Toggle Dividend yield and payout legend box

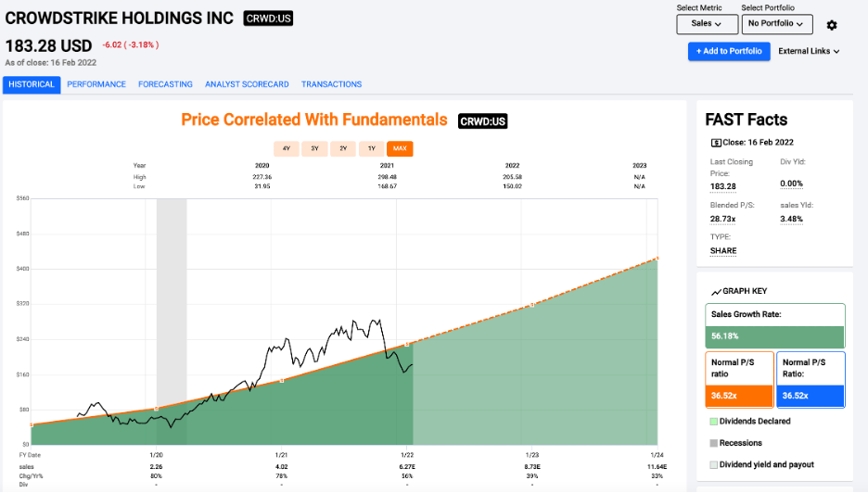point(713,465)
